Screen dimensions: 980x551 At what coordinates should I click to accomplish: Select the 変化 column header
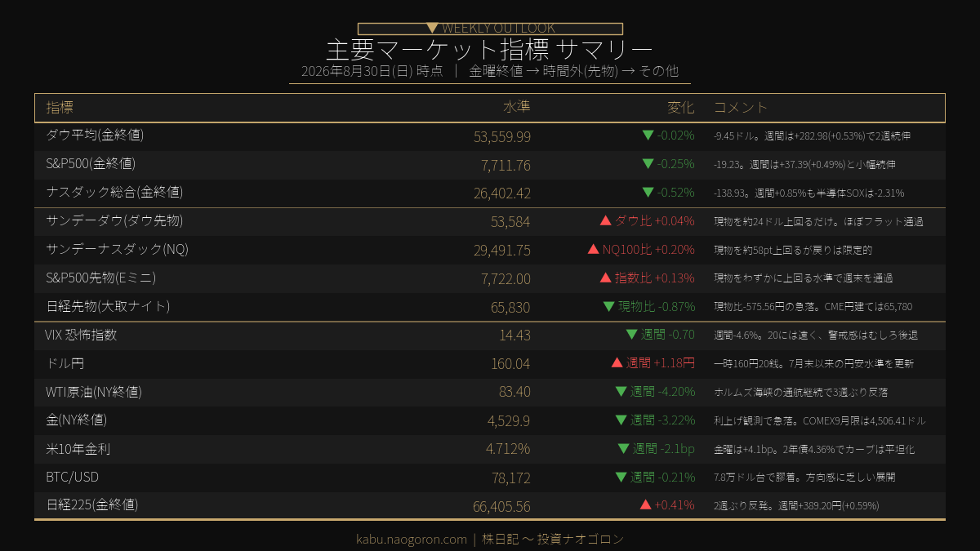click(x=681, y=108)
